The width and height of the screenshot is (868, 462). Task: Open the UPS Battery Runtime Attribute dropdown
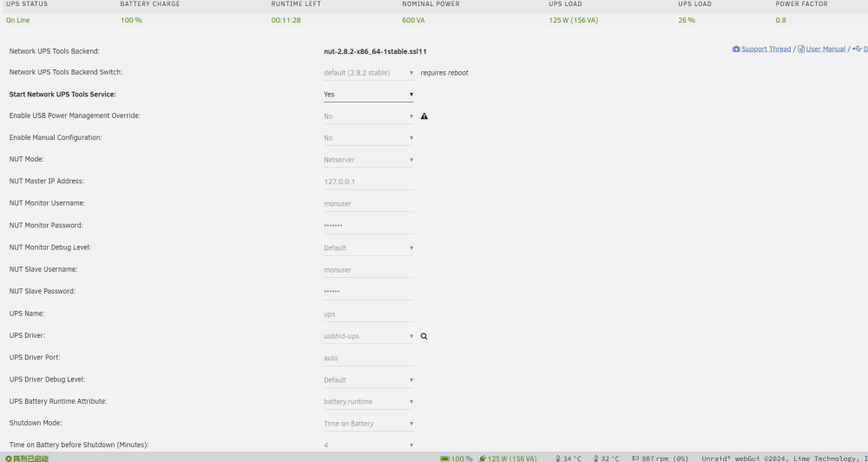(x=369, y=401)
